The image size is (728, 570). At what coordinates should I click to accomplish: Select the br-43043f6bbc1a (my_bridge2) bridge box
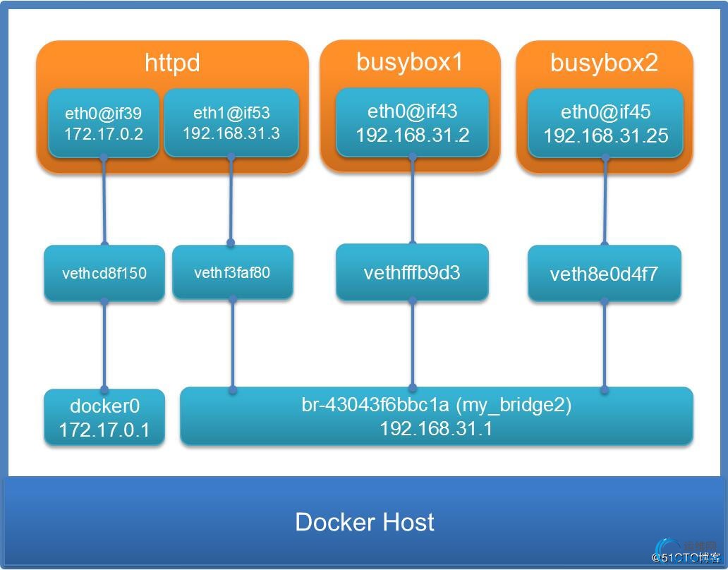tap(437, 416)
